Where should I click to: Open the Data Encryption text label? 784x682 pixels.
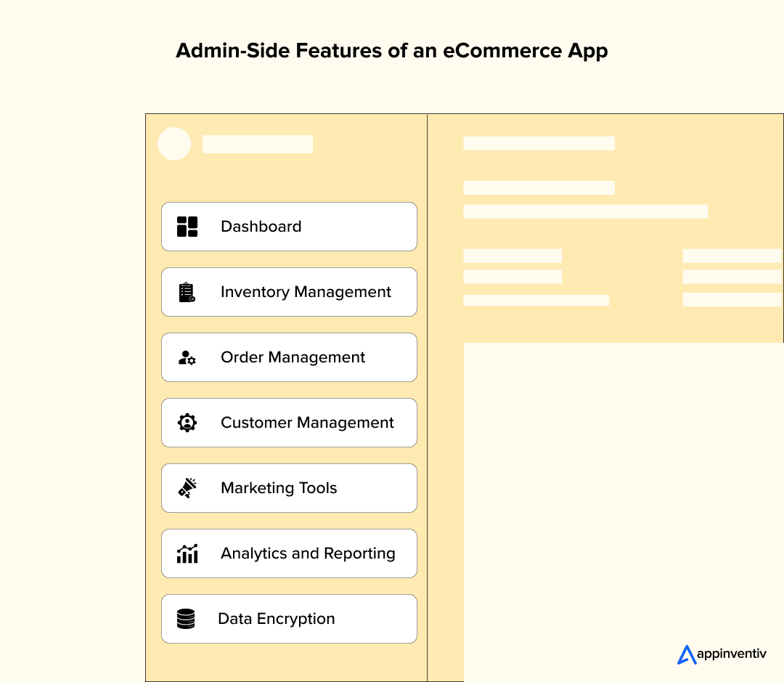point(277,619)
